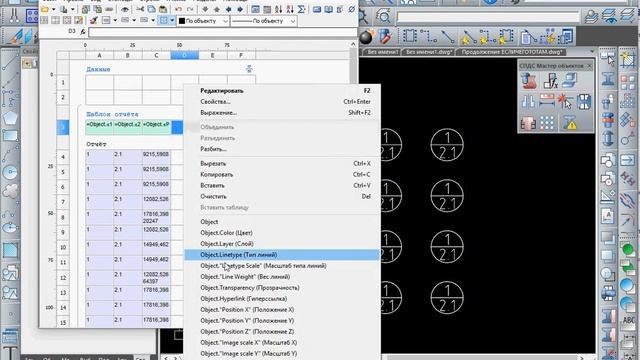Insert Object.Linetype (Тип линий) from context menu
Screen dimensions: 640x360
[282, 255]
